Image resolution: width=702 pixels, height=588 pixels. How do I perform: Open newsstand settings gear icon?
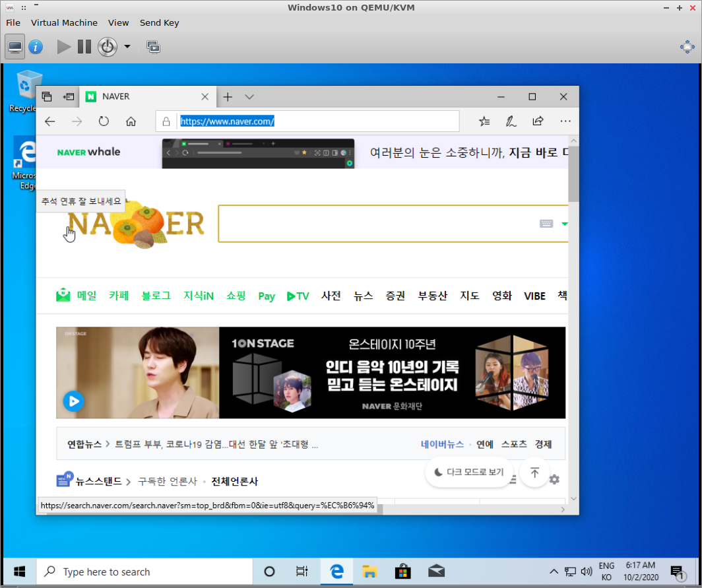click(554, 480)
